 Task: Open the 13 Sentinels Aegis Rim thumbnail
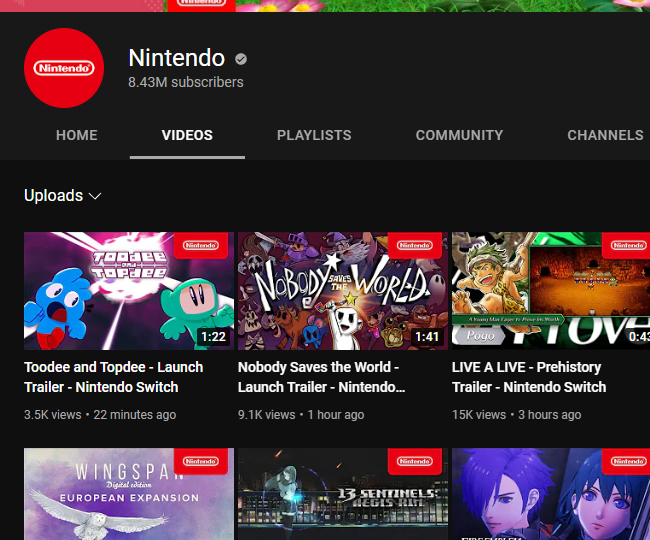pos(343,494)
